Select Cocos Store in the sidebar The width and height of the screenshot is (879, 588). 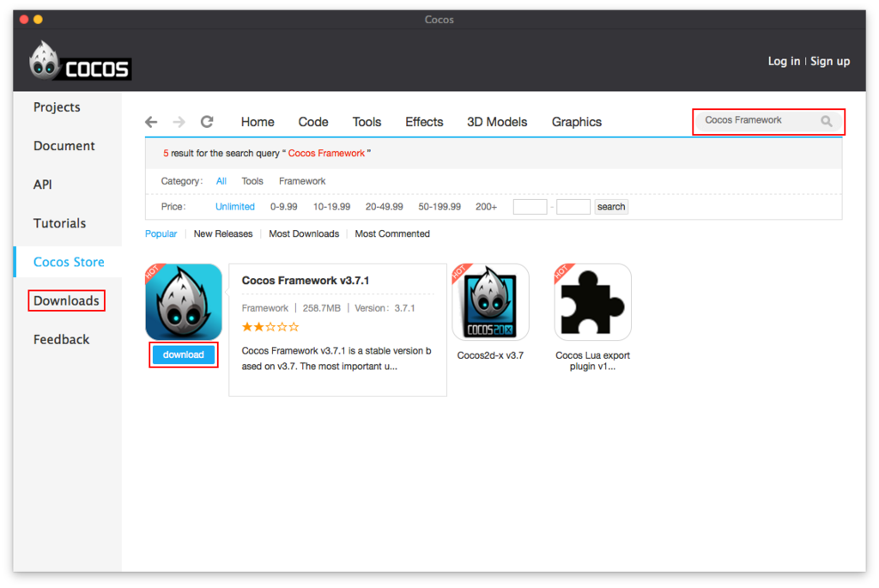point(69,262)
